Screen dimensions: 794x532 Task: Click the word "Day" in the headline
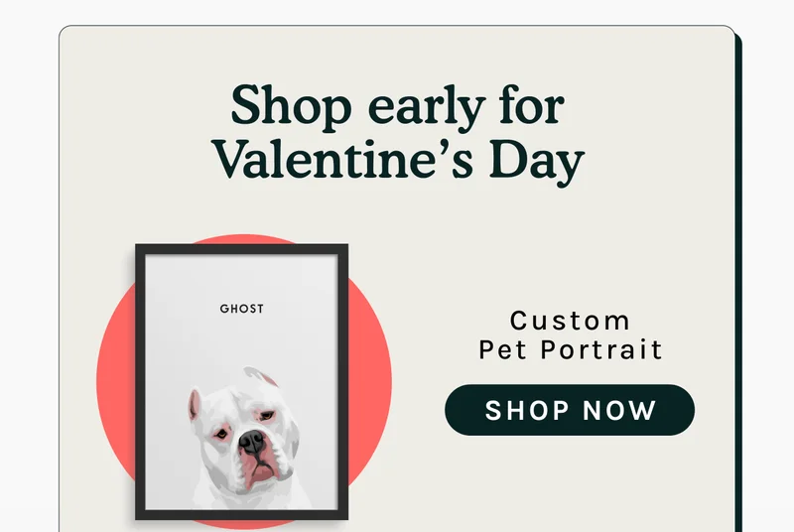tap(536, 159)
